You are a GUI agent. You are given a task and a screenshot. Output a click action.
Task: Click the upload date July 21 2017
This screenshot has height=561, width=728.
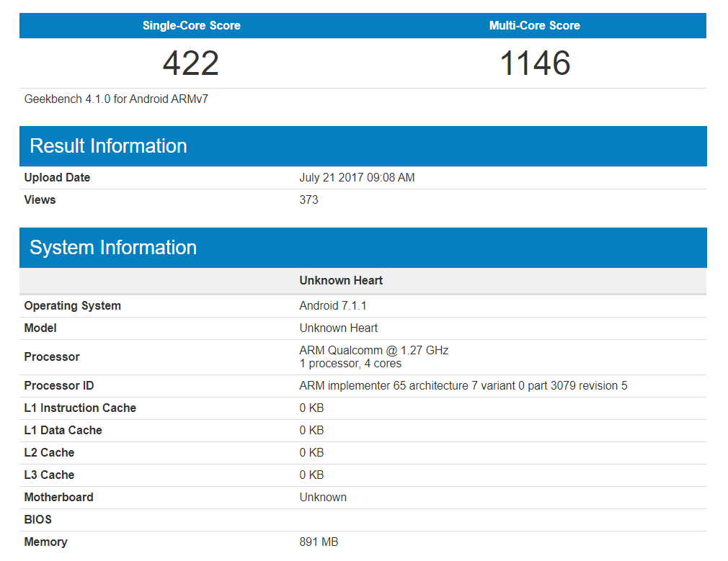point(357,177)
